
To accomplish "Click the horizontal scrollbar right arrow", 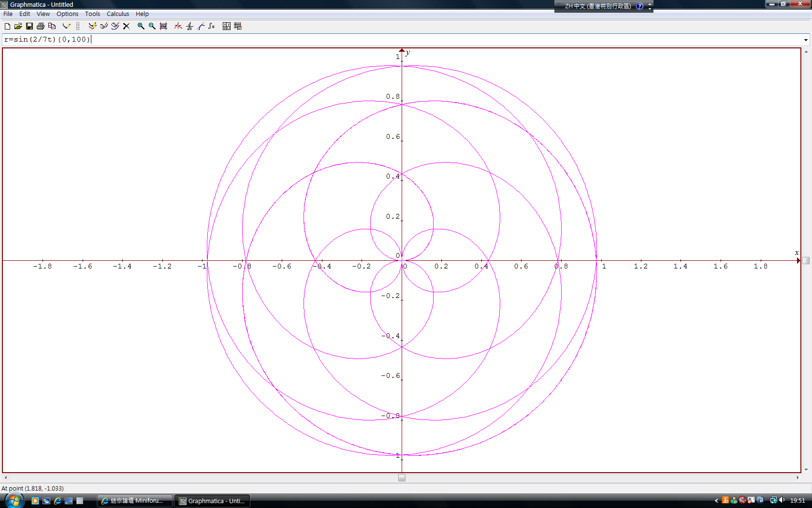I will click(797, 478).
